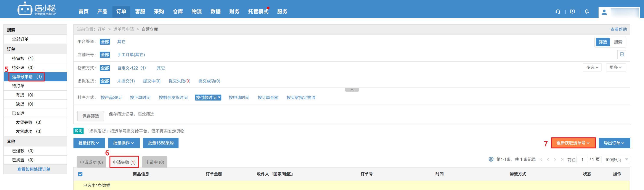
Task: Select the 未提交(1) virtual shipping filter
Action: click(x=126, y=81)
